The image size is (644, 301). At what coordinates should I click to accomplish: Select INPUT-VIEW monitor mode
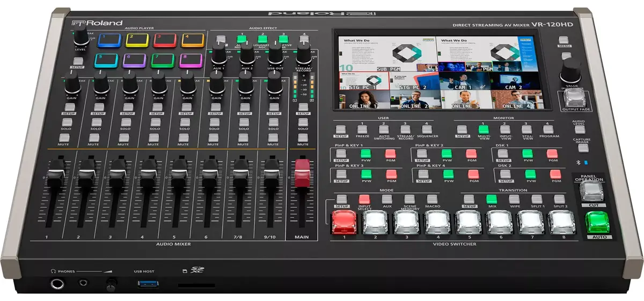tap(505, 129)
